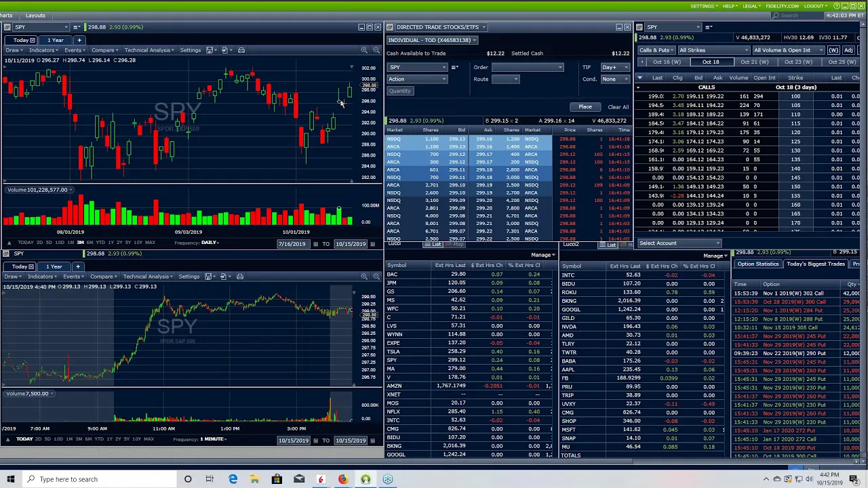Open the All Strikes dropdown
Image resolution: width=868 pixels, height=488 pixels.
(713, 50)
